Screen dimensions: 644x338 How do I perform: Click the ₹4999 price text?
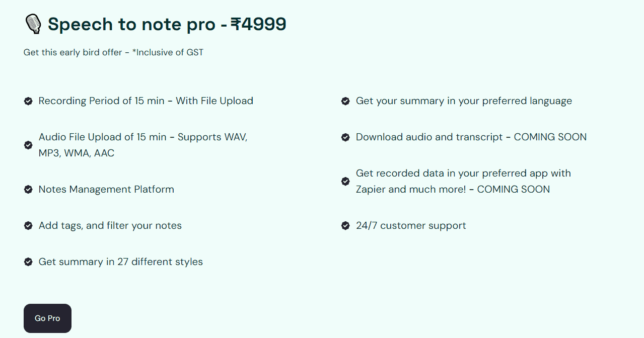click(258, 24)
